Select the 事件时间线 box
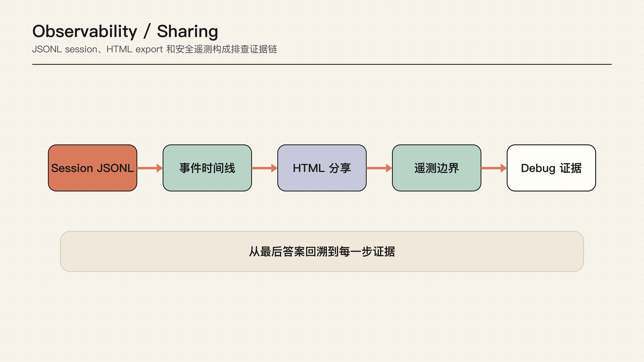This screenshot has width=644, height=362. (207, 168)
